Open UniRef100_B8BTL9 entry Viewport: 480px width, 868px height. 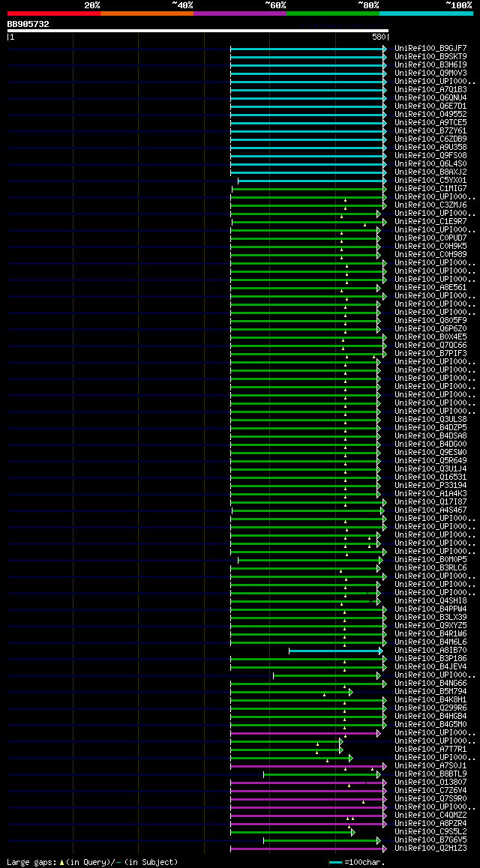pyautogui.click(x=430, y=774)
